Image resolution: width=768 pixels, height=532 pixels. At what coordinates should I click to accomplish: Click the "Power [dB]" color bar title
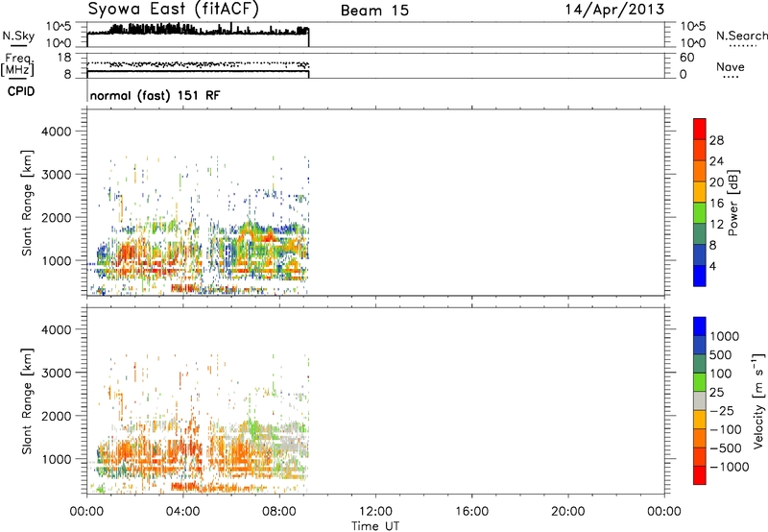732,203
